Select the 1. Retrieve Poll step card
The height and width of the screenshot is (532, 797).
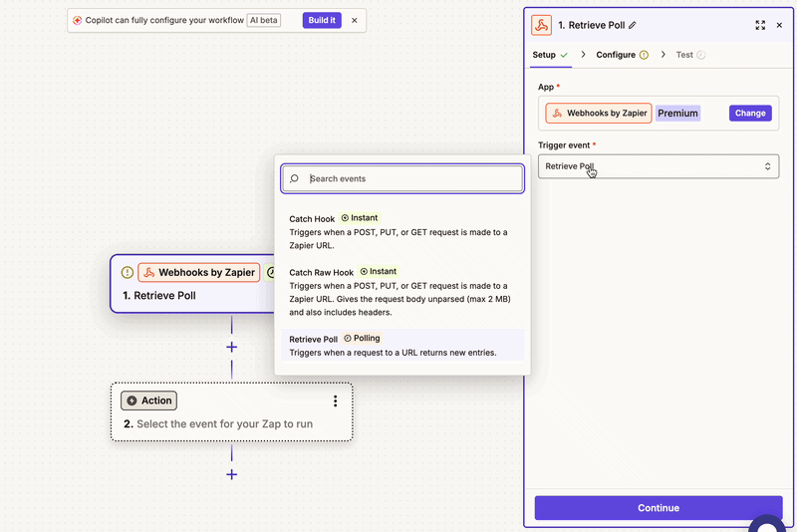tap(193, 284)
